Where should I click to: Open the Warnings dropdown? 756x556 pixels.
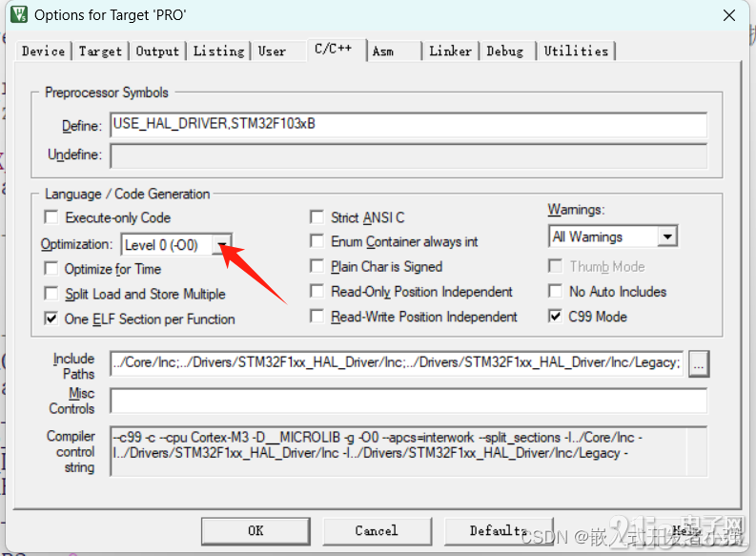coord(667,237)
